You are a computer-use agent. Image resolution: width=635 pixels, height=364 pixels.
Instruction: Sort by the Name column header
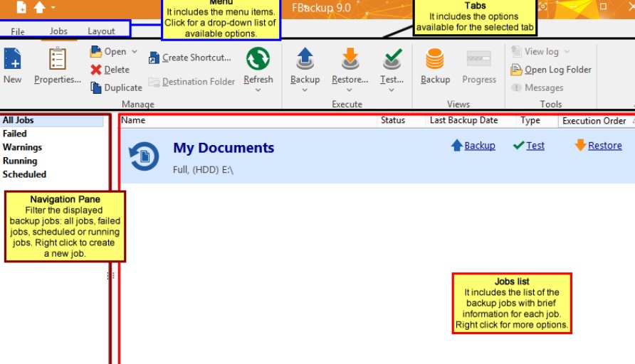pyautogui.click(x=248, y=121)
